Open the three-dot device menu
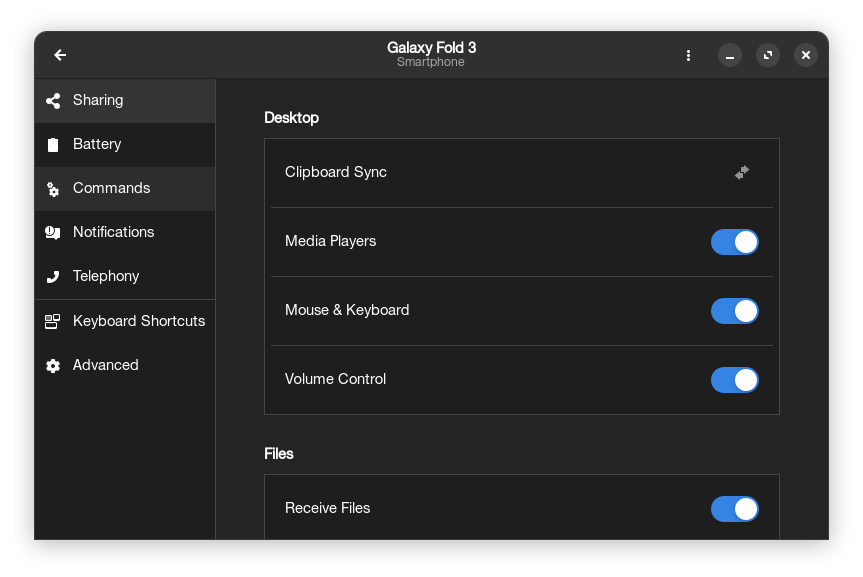Image resolution: width=863 pixels, height=577 pixels. (688, 55)
